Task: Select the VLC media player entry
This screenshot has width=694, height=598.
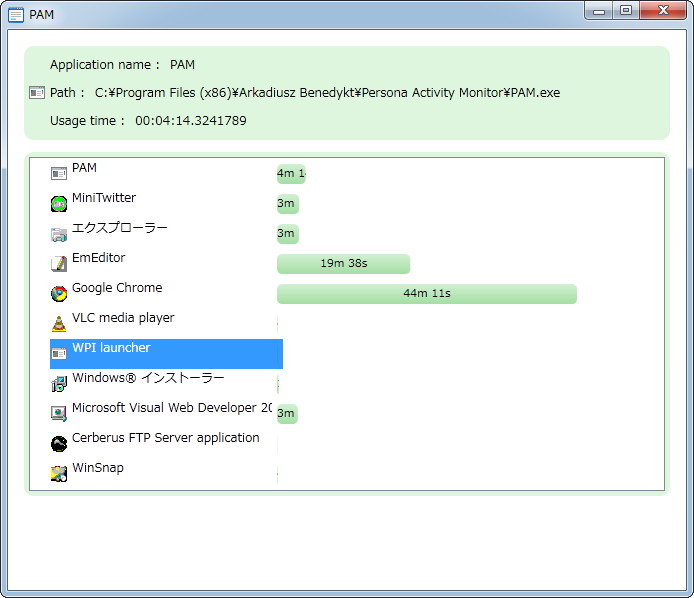Action: click(123, 318)
